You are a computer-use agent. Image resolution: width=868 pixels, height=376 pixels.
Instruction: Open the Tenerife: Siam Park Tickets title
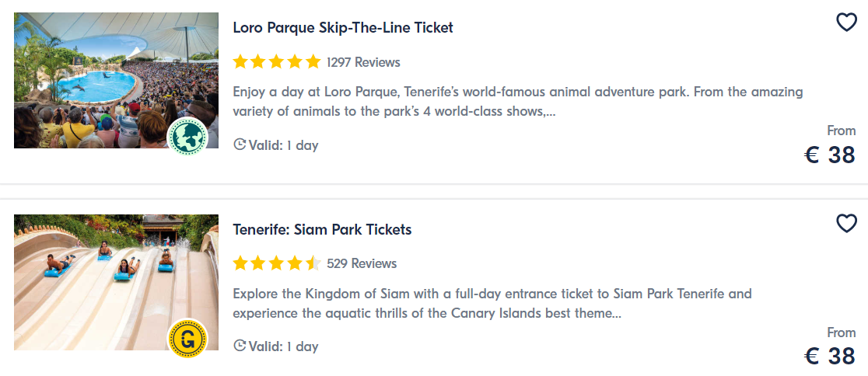322,229
